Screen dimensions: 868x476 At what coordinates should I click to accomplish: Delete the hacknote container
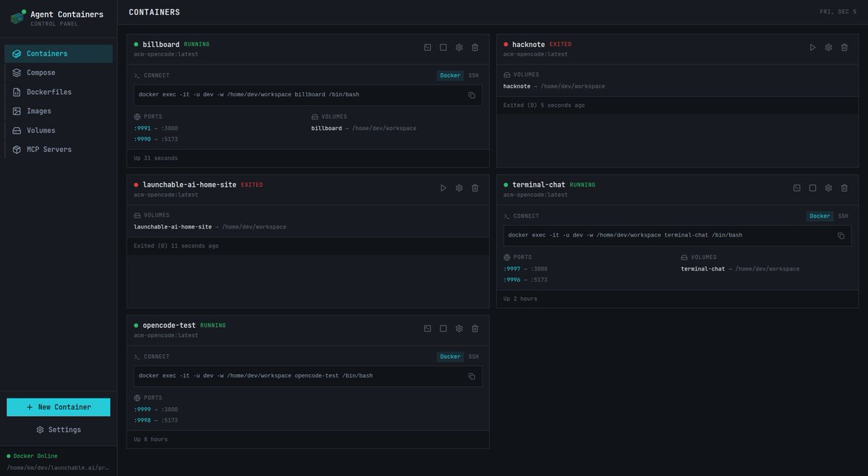pos(844,48)
